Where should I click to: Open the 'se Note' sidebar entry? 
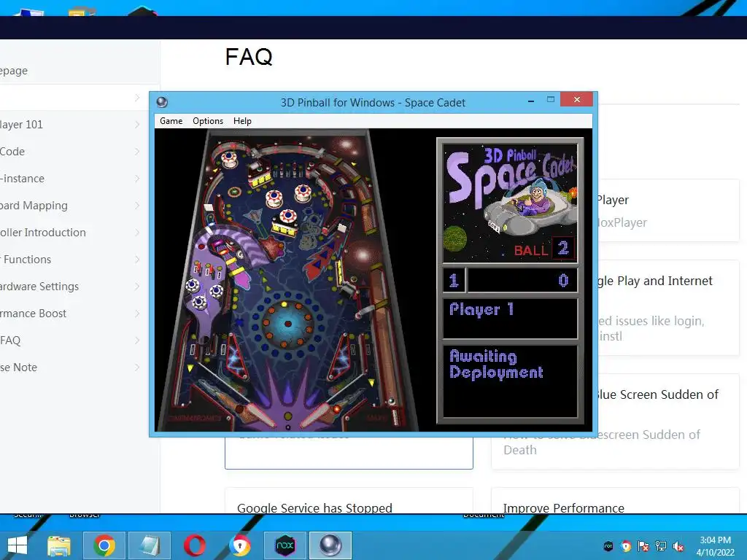tap(18, 367)
